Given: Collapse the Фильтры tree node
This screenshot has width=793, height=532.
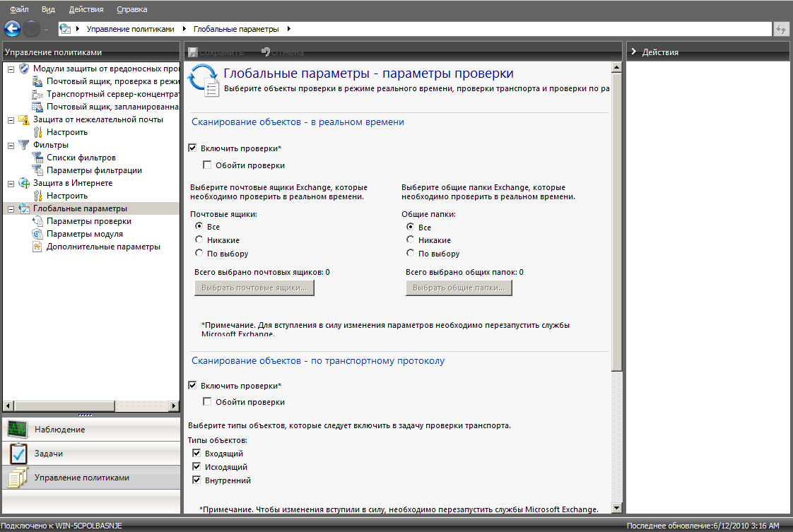Looking at the screenshot, I should 11,146.
